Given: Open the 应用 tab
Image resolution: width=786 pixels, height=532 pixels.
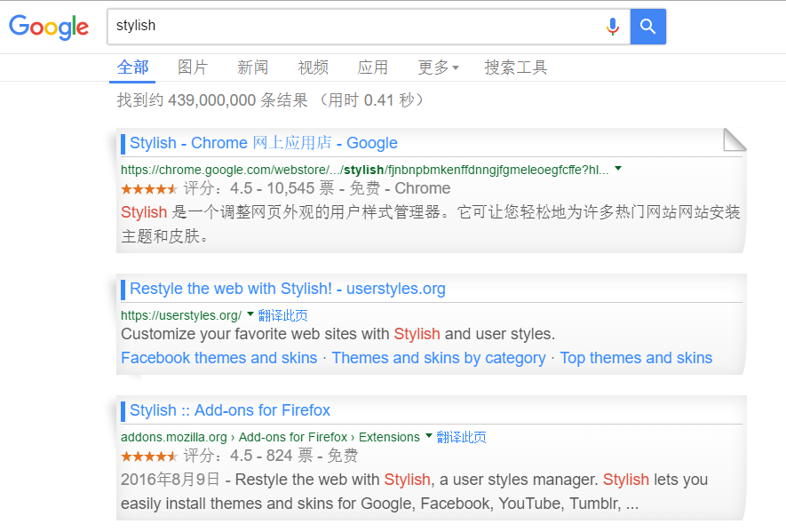Looking at the screenshot, I should (373, 67).
